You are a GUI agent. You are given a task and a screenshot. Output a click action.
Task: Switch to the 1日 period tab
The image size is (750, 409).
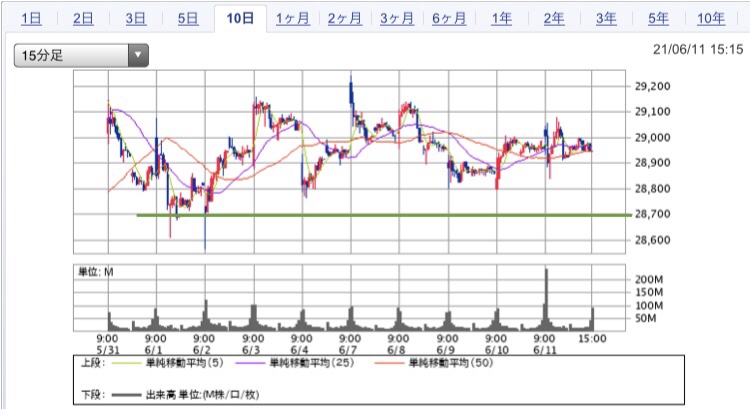(x=31, y=19)
